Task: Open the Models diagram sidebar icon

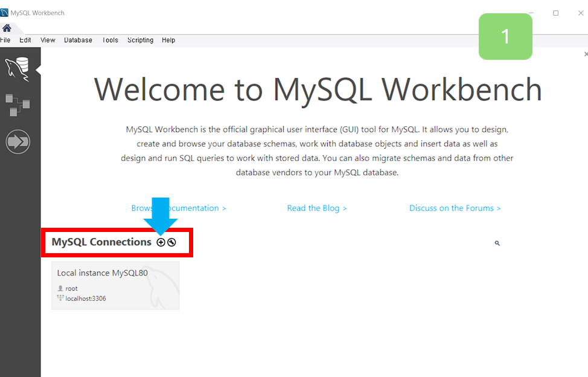Action: pos(18,105)
